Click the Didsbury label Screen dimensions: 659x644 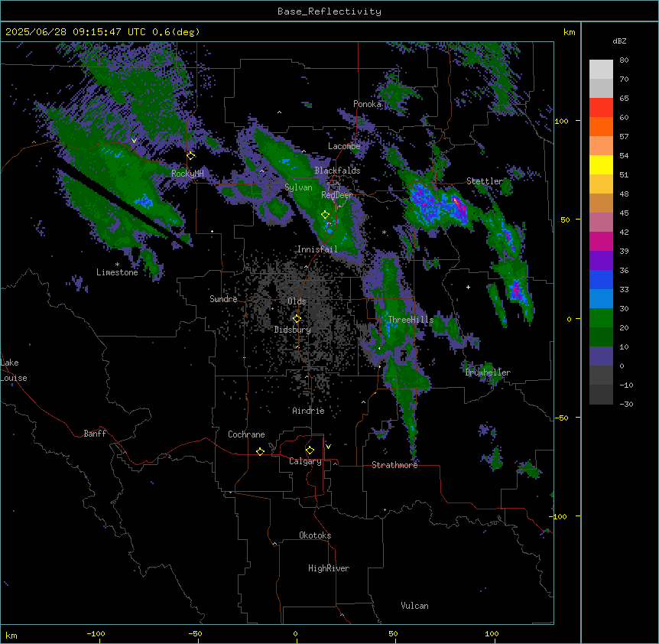(x=293, y=330)
